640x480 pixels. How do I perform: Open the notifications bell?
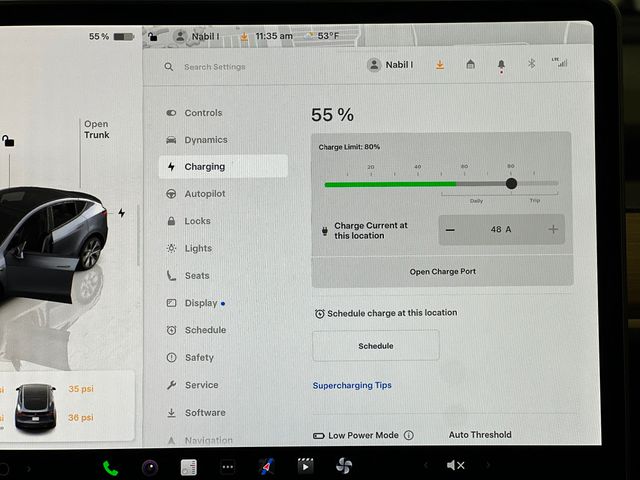501,64
